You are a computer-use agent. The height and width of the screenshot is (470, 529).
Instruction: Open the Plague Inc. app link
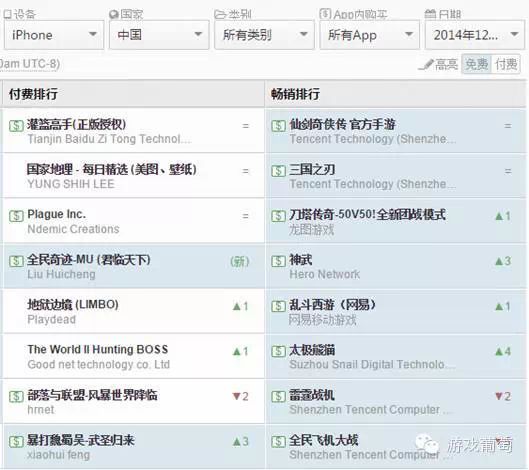pyautogui.click(x=57, y=214)
